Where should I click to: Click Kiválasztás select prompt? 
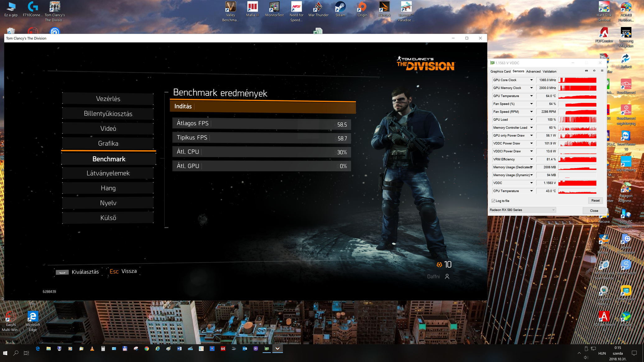(78, 272)
